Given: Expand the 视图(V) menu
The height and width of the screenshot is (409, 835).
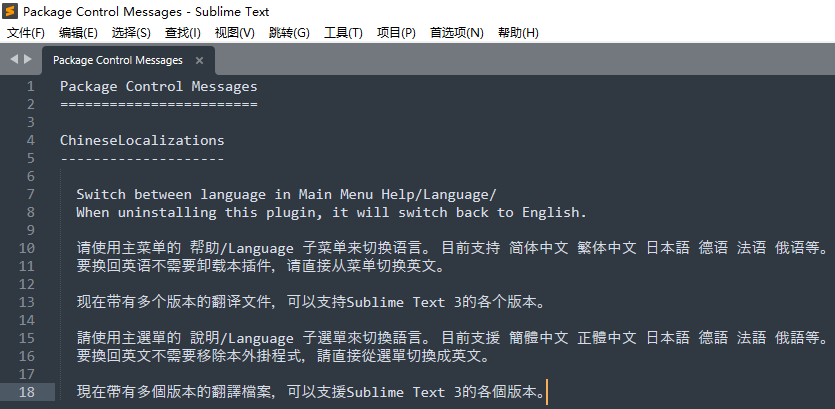Looking at the screenshot, I should click(x=234, y=33).
